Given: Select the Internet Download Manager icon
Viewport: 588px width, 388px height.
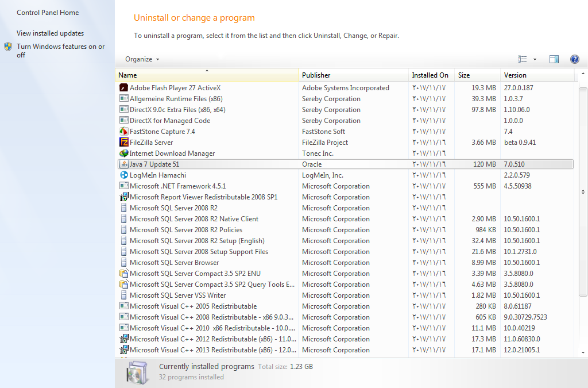Looking at the screenshot, I should click(x=124, y=153).
